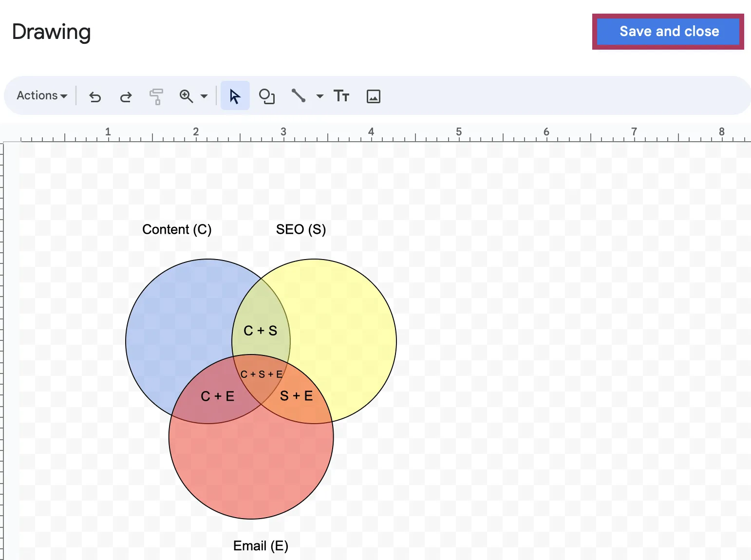The height and width of the screenshot is (560, 751).
Task: Activate the Paint format tool
Action: pyautogui.click(x=156, y=96)
